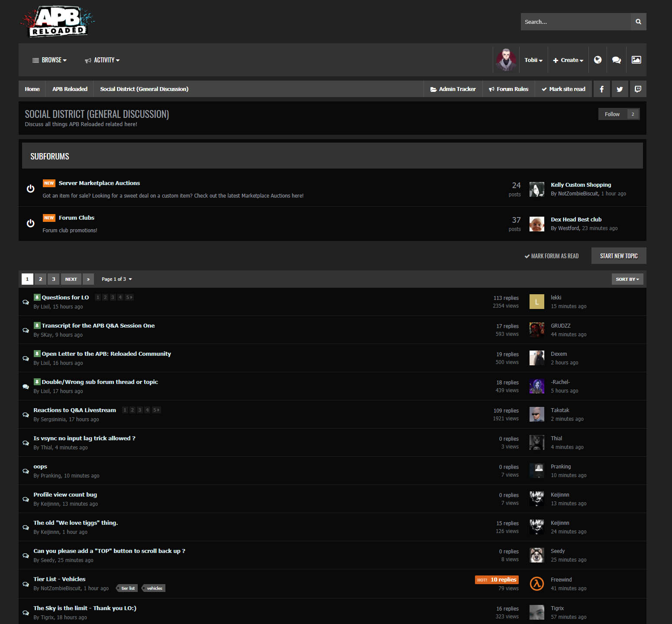Screen dimensions: 672x624
Task: Open Open Letter to the APB: Reloaded Community
Action: pyautogui.click(x=107, y=354)
